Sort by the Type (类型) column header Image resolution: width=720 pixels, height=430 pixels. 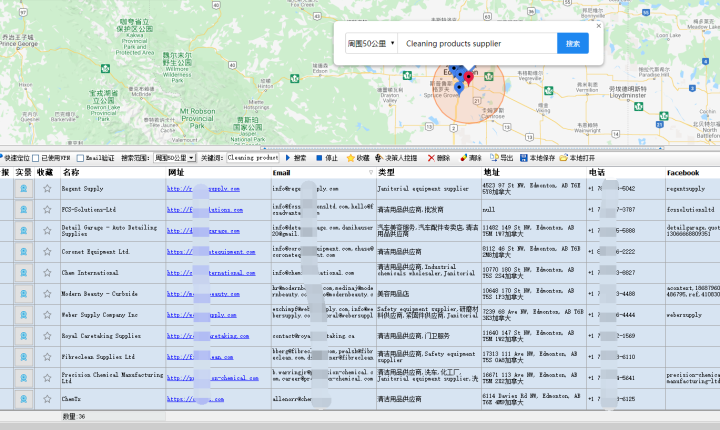[428, 173]
